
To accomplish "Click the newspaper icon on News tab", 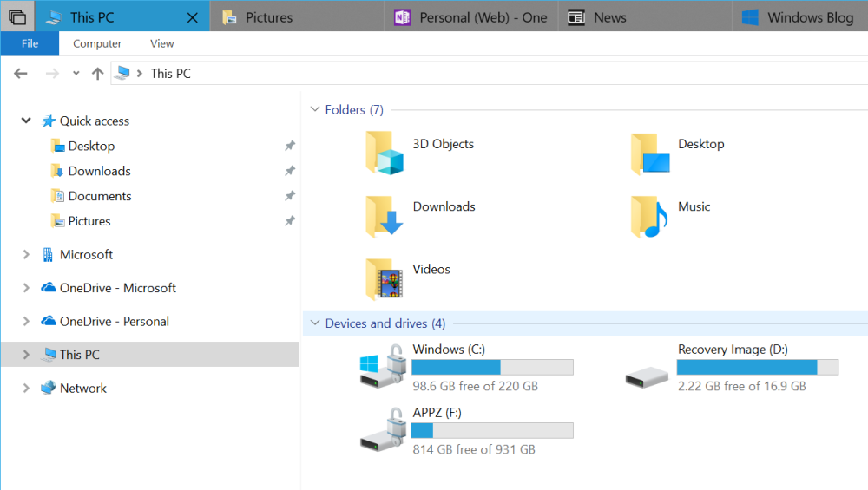I will [x=576, y=17].
